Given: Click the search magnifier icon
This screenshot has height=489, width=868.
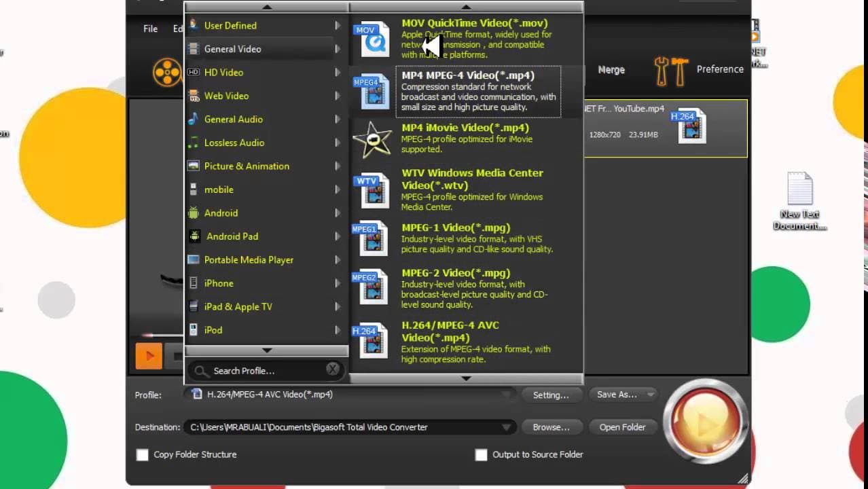Looking at the screenshot, I should tap(200, 371).
